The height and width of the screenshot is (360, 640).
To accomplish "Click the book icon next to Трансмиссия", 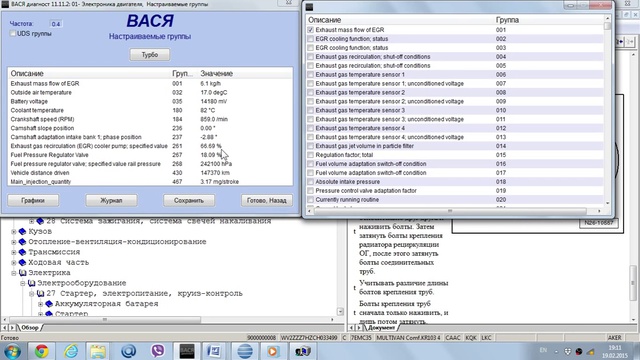I will pyautogui.click(x=22, y=252).
